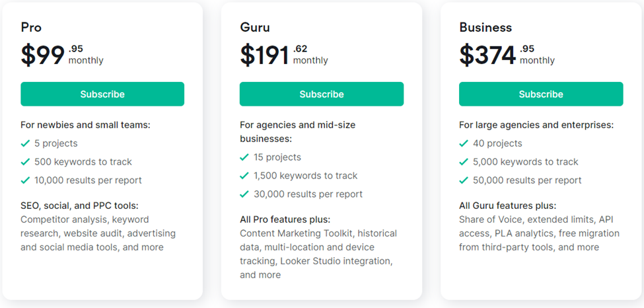Click the checkmark for '30,000 results per report'
644x308 pixels.
[x=245, y=194]
